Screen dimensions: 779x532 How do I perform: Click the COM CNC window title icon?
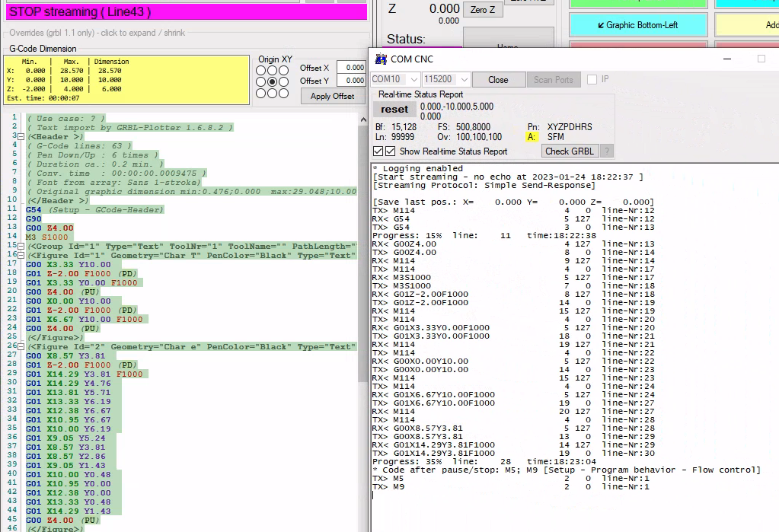point(379,59)
